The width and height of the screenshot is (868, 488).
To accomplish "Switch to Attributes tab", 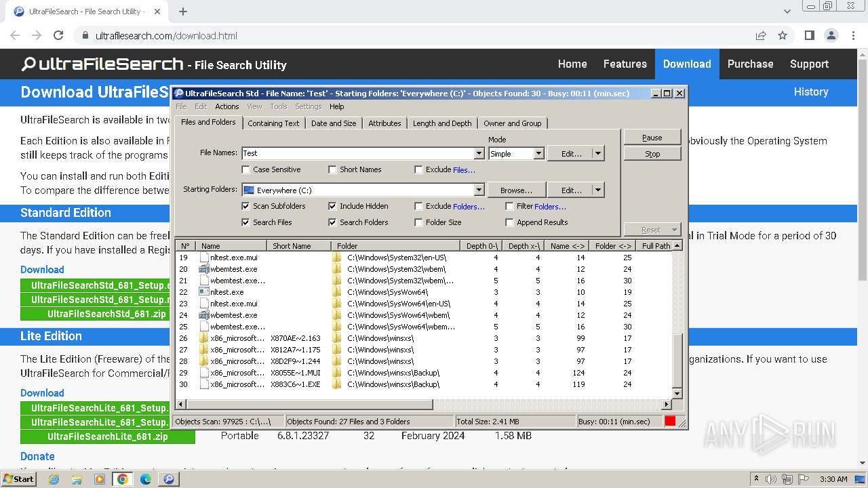I will pos(384,123).
